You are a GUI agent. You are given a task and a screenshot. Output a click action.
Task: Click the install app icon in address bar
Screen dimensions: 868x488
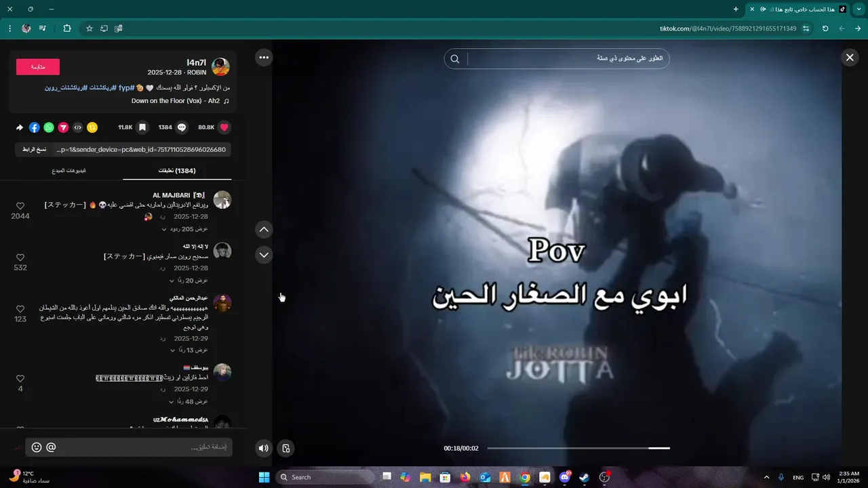[x=104, y=28]
